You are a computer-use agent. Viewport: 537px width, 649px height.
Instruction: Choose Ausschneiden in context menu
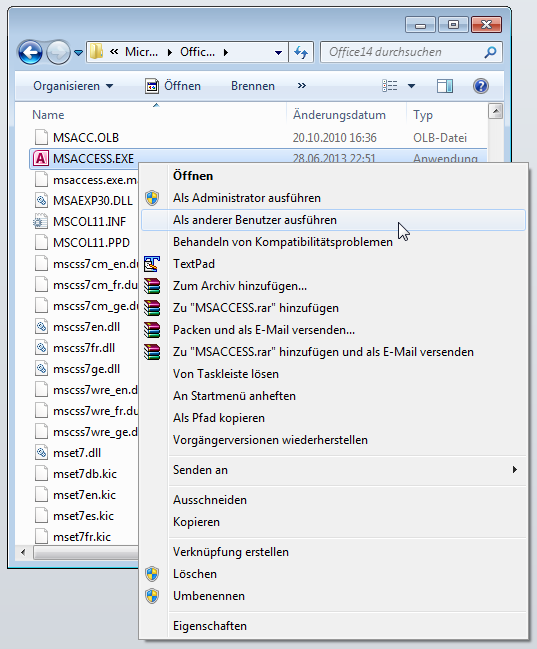click(333, 500)
